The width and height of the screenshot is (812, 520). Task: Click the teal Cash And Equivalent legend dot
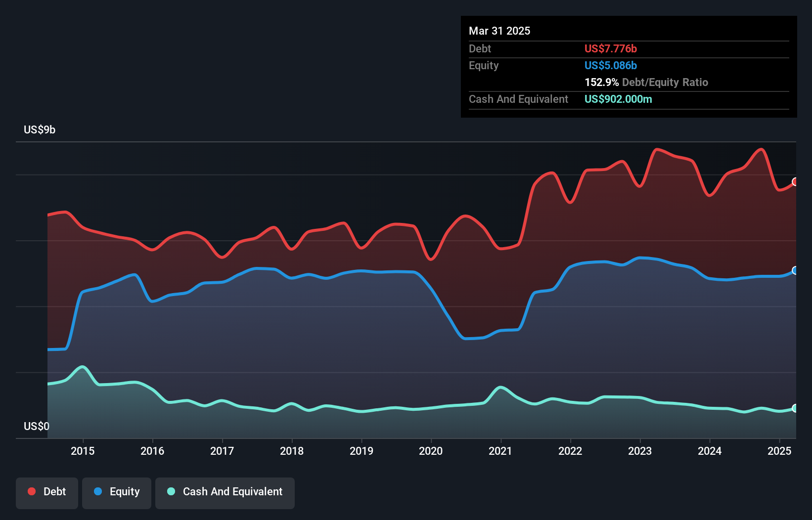[170, 491]
